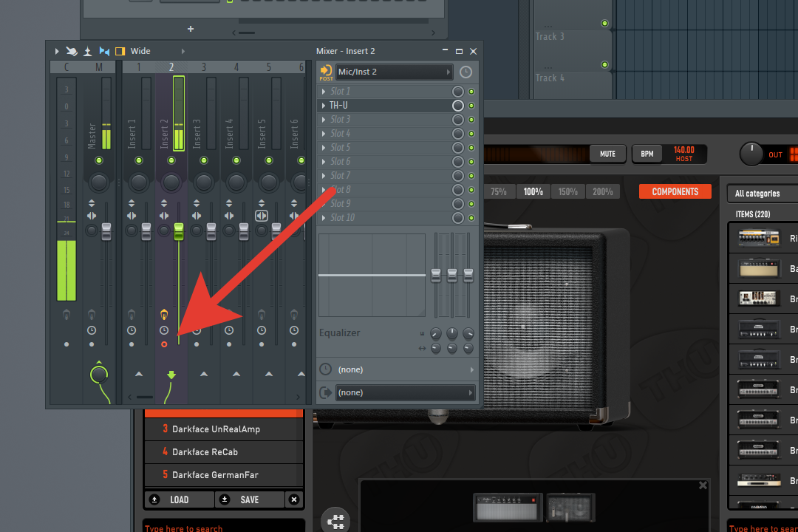
Task: Click the Insert 2 volume fader
Action: coord(178,231)
